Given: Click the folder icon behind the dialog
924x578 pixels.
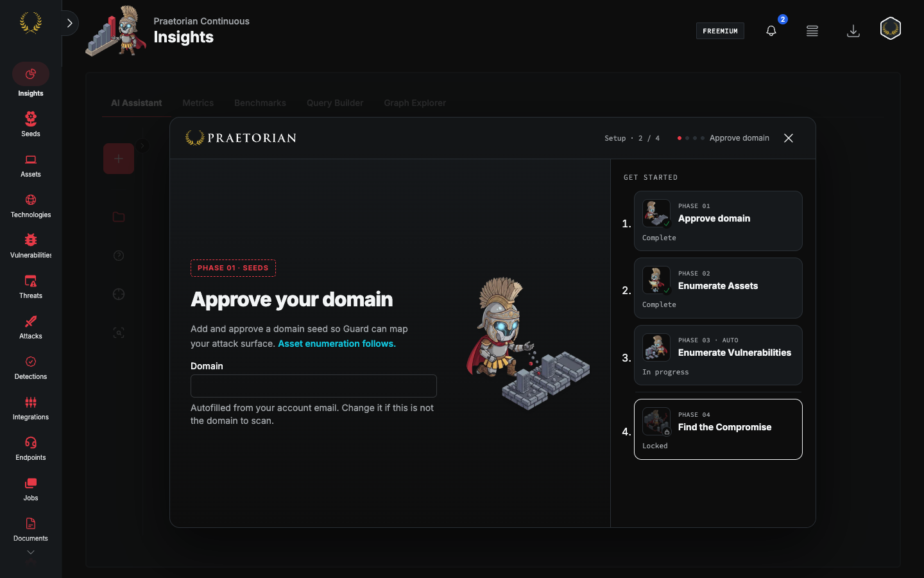Looking at the screenshot, I should (x=119, y=217).
